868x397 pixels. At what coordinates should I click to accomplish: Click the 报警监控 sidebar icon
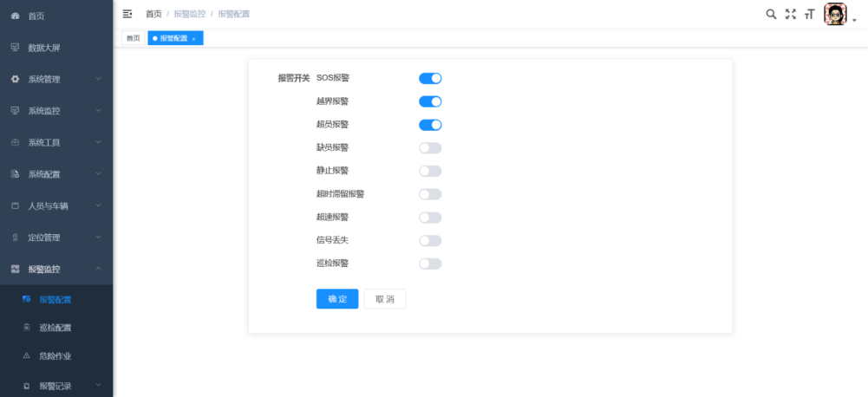click(16, 269)
